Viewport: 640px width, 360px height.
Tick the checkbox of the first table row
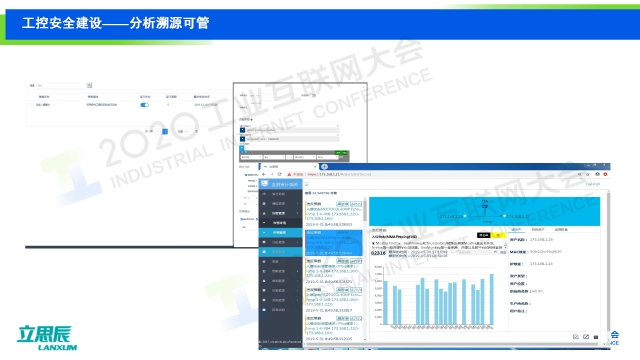point(32,105)
